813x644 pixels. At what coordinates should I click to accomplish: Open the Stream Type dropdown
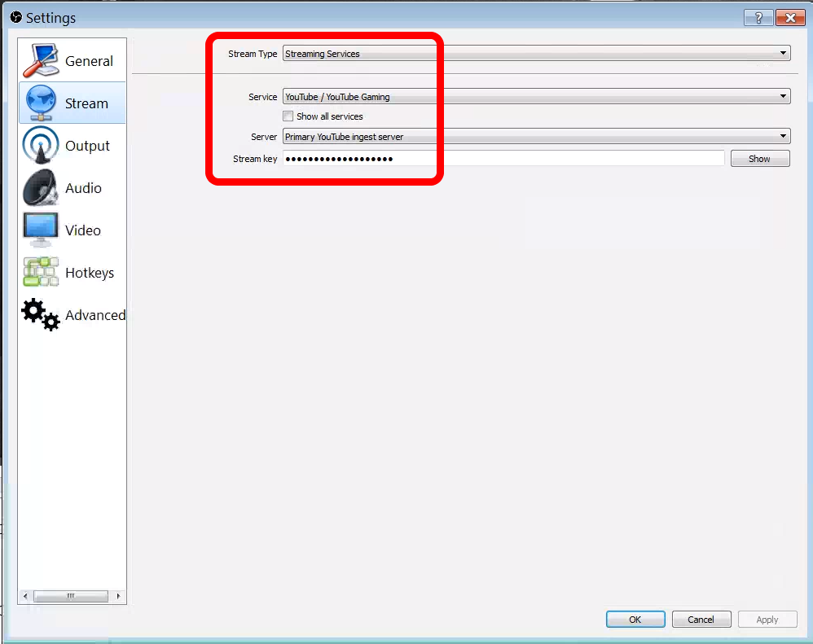click(x=536, y=54)
